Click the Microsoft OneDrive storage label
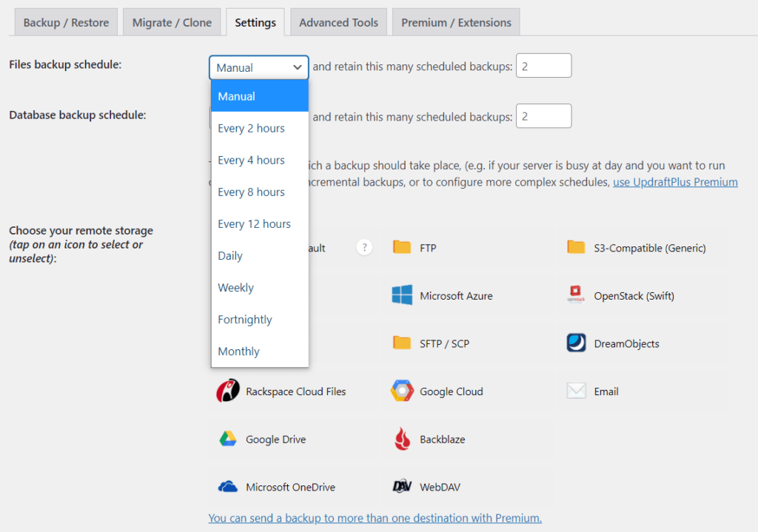The width and height of the screenshot is (758, 532). [x=290, y=487]
